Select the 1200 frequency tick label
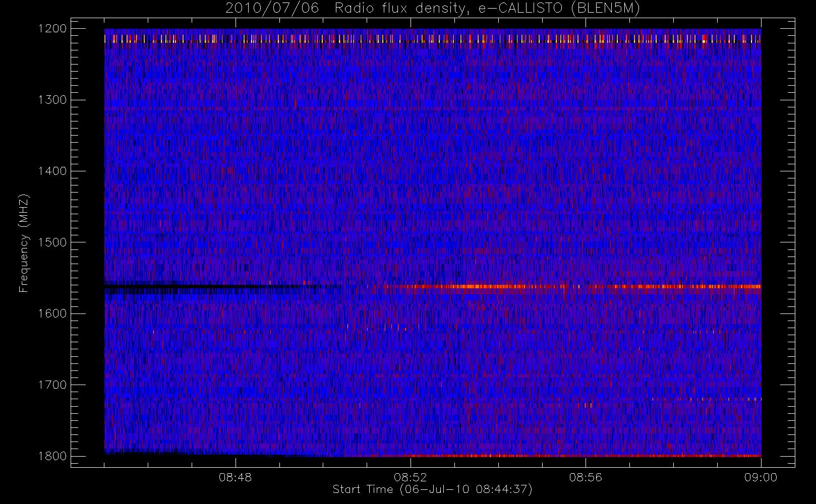Screen dimensions: 816x504 [52, 29]
